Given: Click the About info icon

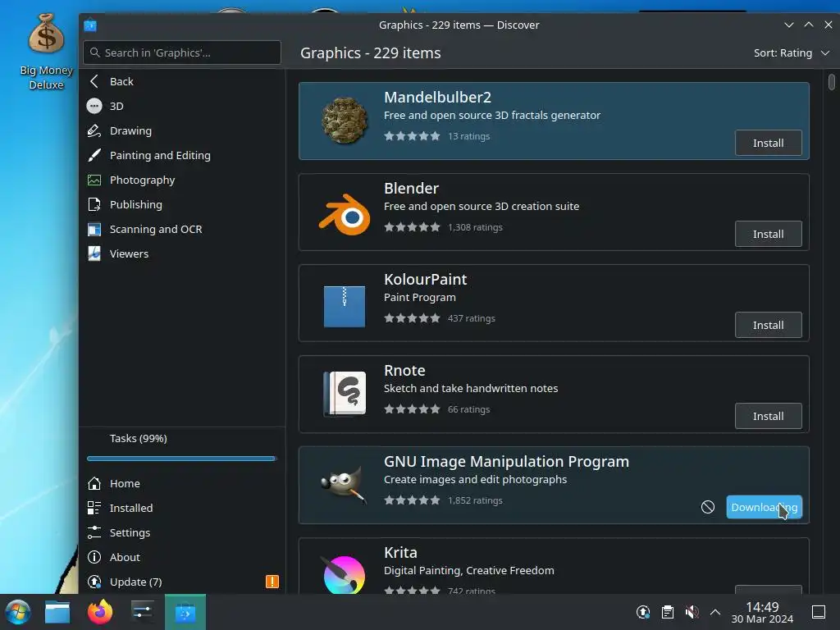Looking at the screenshot, I should pyautogui.click(x=94, y=557).
